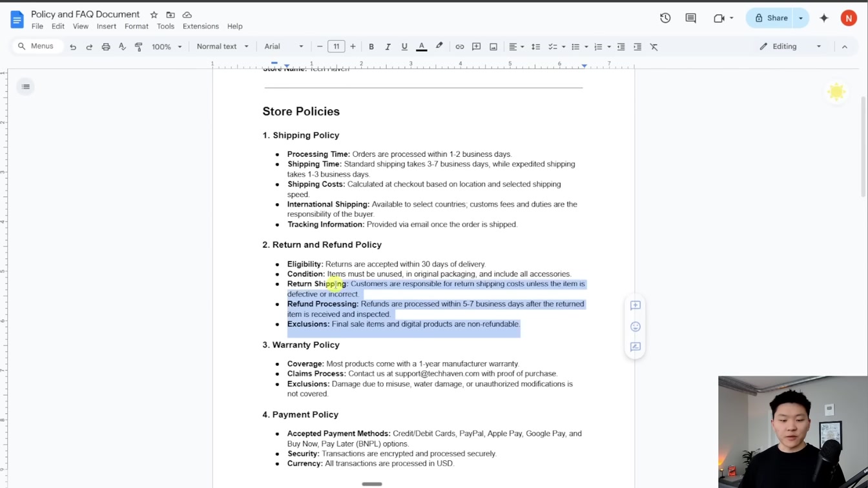The width and height of the screenshot is (868, 488).
Task: Open the version history
Action: point(665,18)
